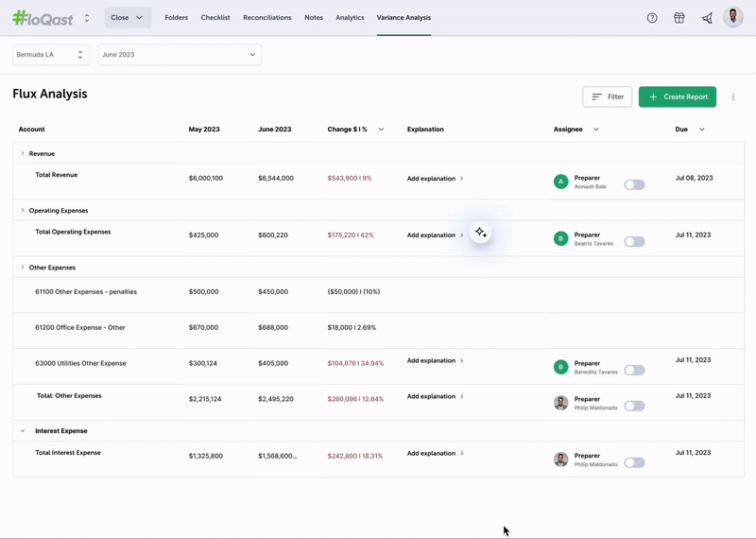Viewport: 756px width, 539px height.
Task: Click Philip Maldonado avatar in Total: Other Expenses row
Action: (x=560, y=403)
